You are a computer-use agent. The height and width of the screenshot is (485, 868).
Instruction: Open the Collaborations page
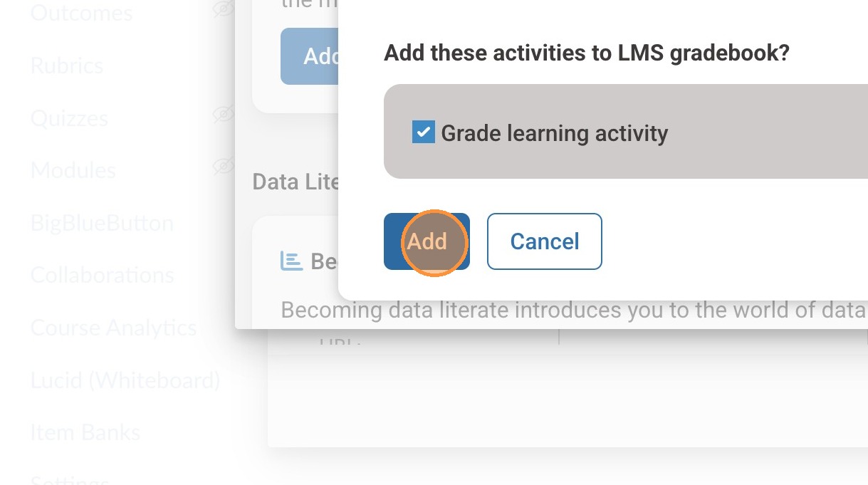102,275
